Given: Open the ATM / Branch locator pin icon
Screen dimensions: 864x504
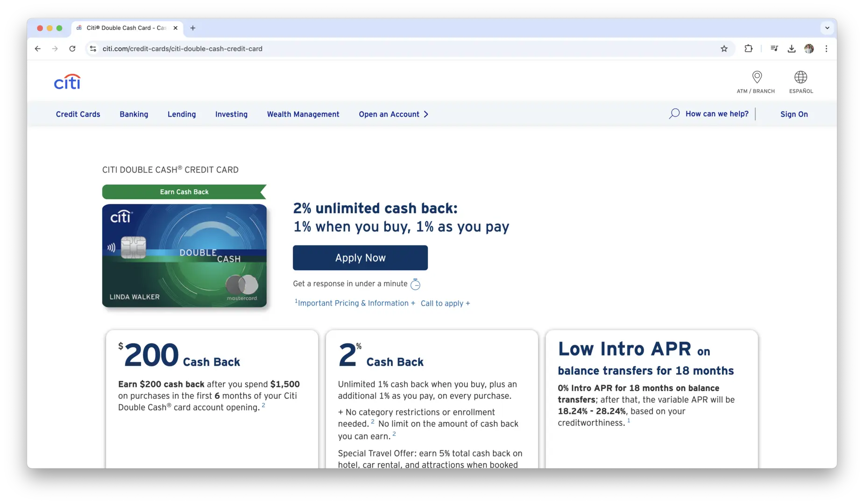Looking at the screenshot, I should (x=757, y=77).
